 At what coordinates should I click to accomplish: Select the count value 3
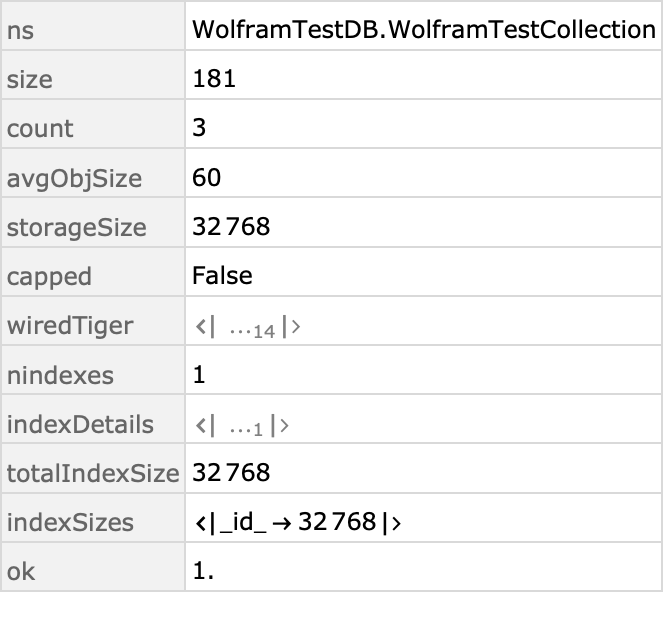pos(199,128)
